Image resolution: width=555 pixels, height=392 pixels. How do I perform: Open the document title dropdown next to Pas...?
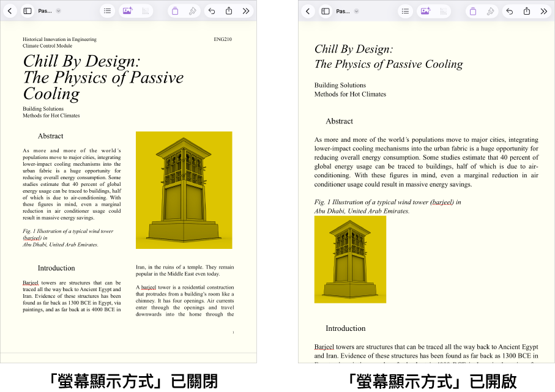pyautogui.click(x=57, y=10)
